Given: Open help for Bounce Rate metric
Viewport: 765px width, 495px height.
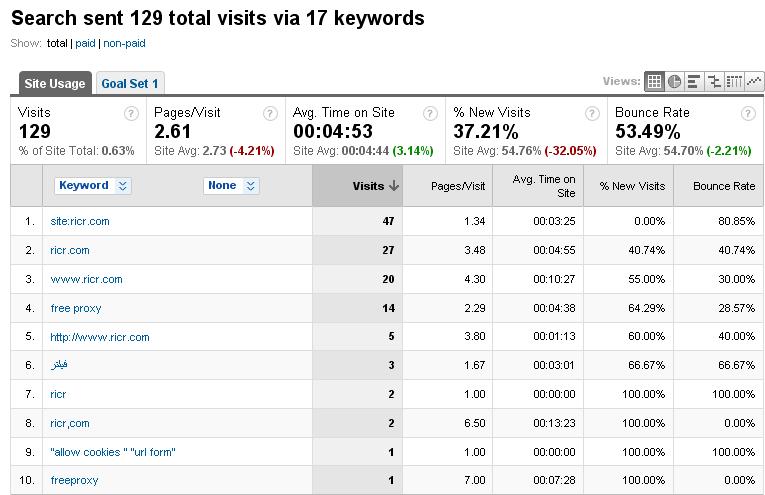Looking at the screenshot, I should pos(748,114).
